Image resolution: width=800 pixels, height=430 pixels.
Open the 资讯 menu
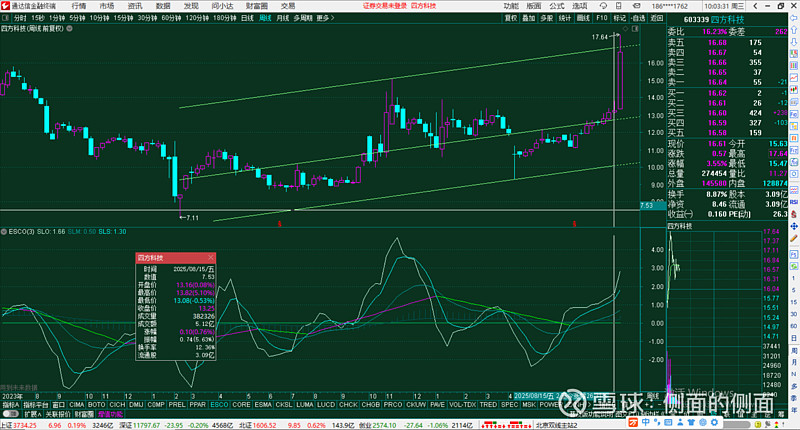(x=135, y=6)
